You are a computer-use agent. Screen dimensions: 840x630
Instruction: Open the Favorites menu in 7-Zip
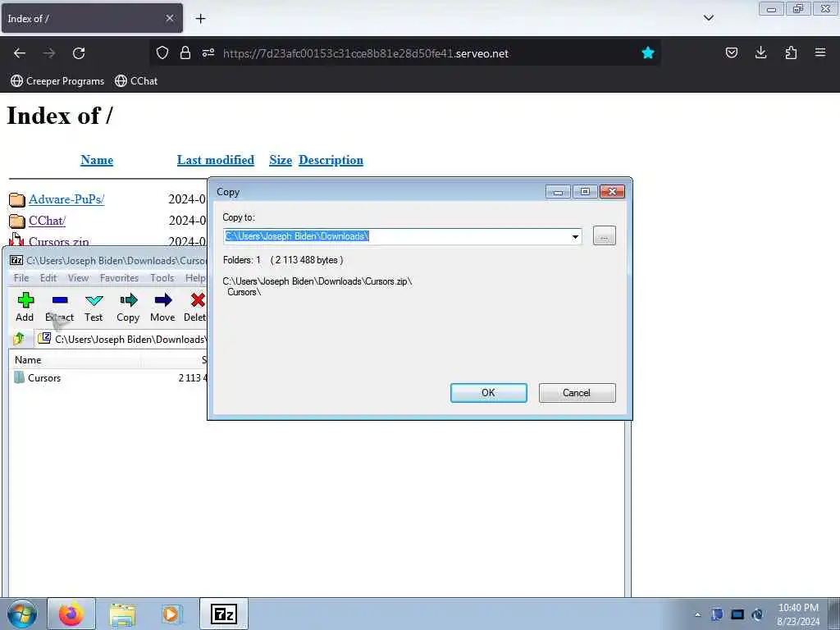click(119, 277)
